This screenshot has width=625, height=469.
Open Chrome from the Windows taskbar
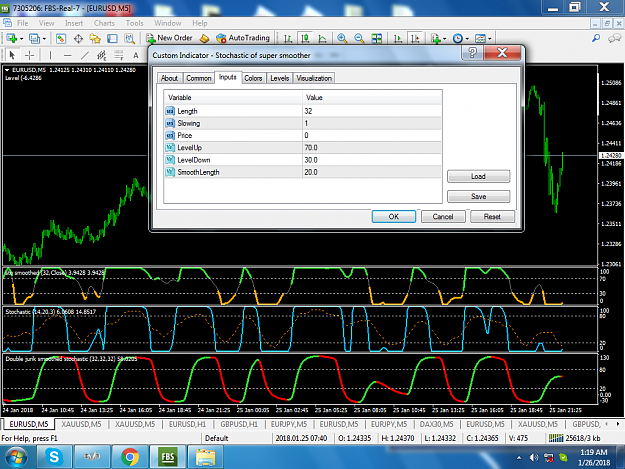point(130,457)
